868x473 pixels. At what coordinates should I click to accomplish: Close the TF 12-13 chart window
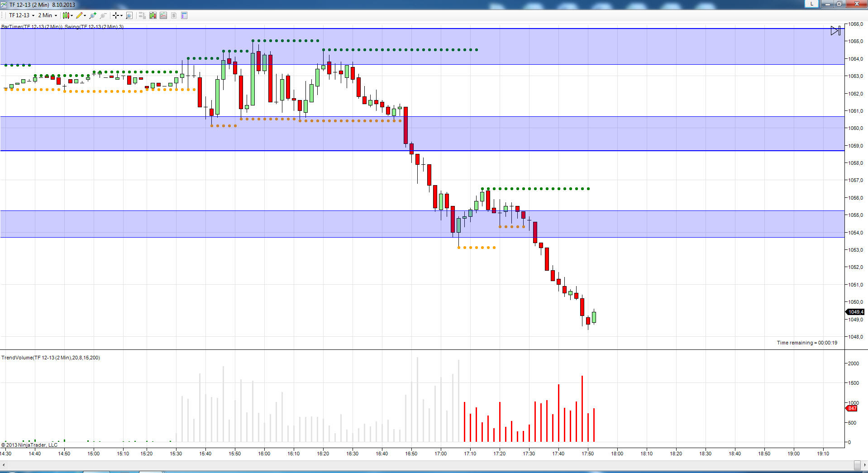856,4
